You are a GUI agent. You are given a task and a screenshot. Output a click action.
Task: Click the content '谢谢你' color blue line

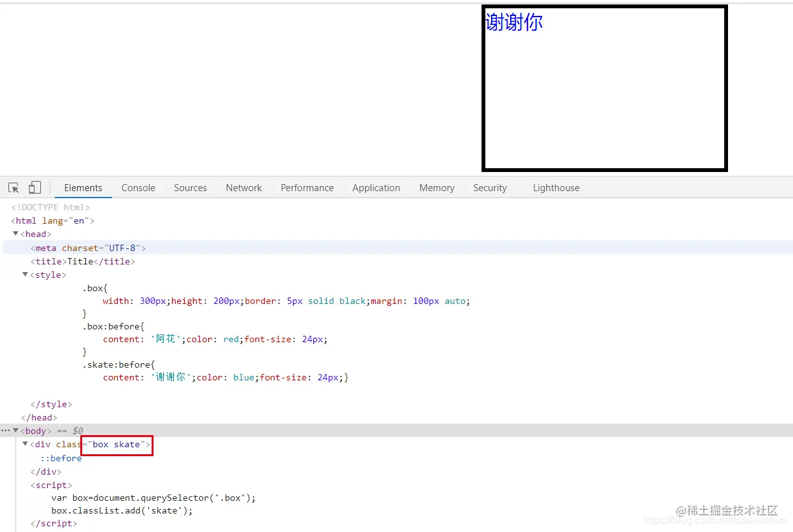(225, 377)
